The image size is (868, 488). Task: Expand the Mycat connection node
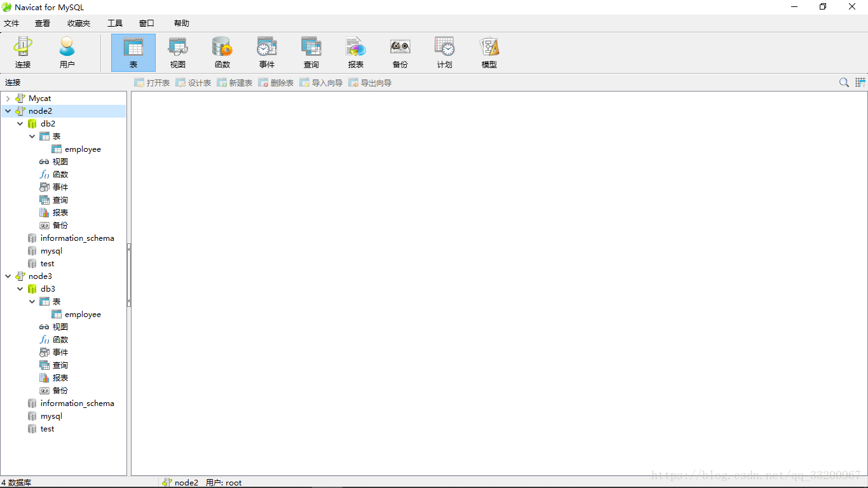pyautogui.click(x=8, y=98)
